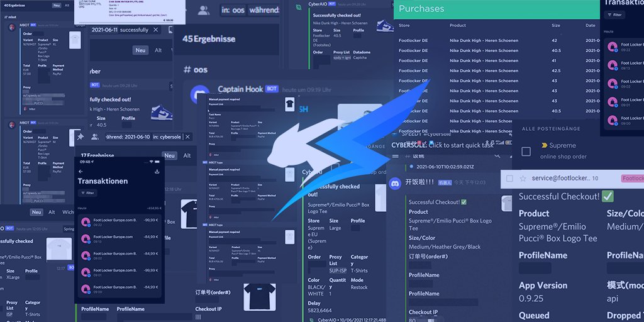This screenshot has height=322, width=644.
Task: Click 'während: 2021-06-10' search filter chip
Action: (x=127, y=136)
